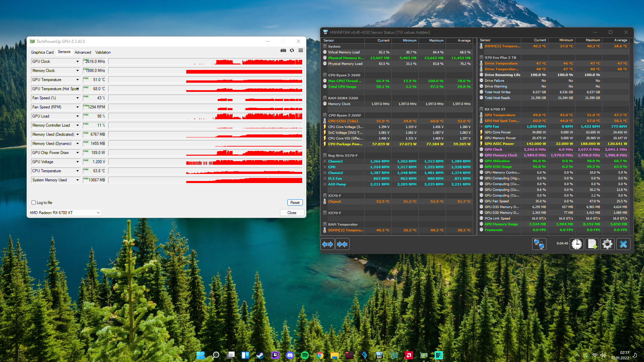Screen dimensions: 644x362
Task: Open the Memory Clock sensor dropdown
Action: 77,71
